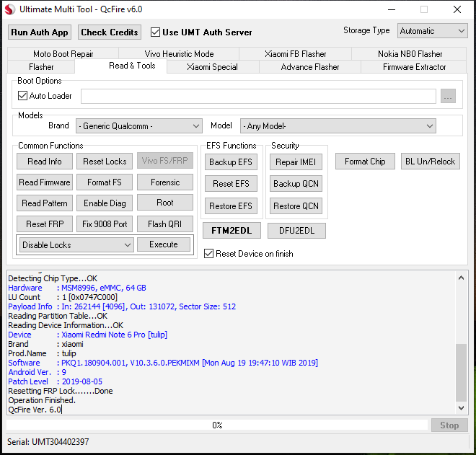This screenshot has height=455, width=476.
Task: Open the Advance Flasher tab
Action: pyautogui.click(x=310, y=67)
